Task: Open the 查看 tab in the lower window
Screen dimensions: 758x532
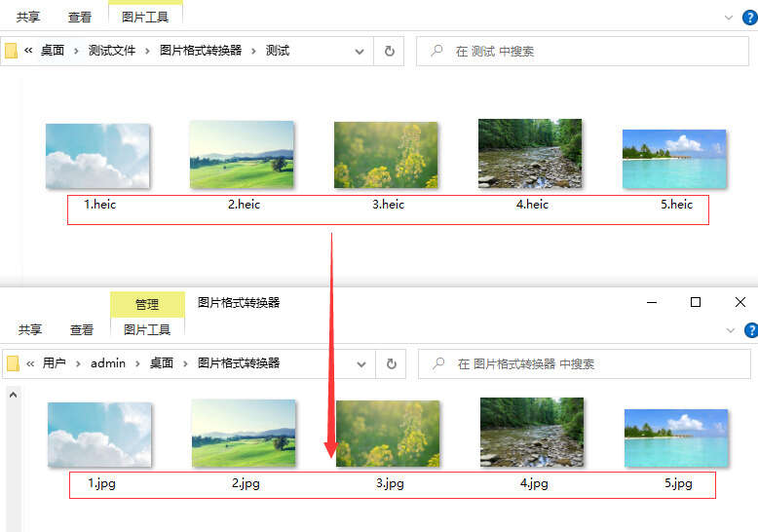Action: tap(82, 330)
